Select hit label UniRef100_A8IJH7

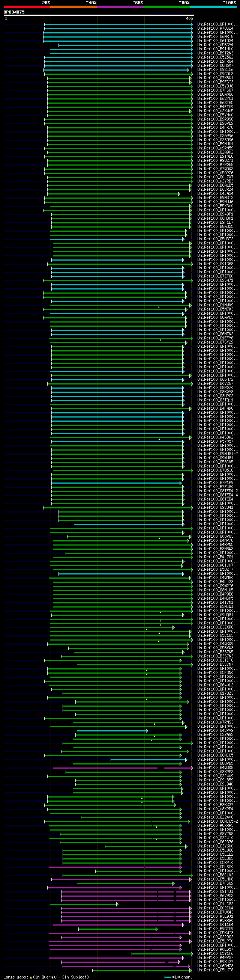[x=215, y=565]
